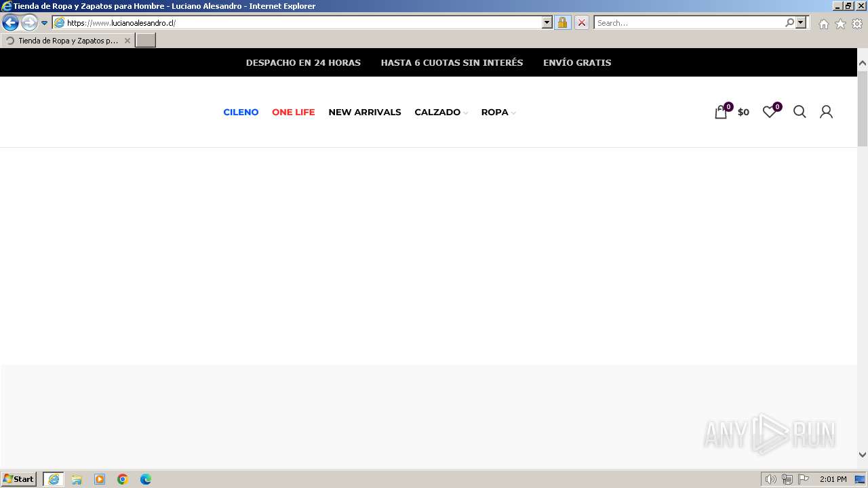868x488 pixels.
Task: Open the user account icon
Action: [826, 112]
